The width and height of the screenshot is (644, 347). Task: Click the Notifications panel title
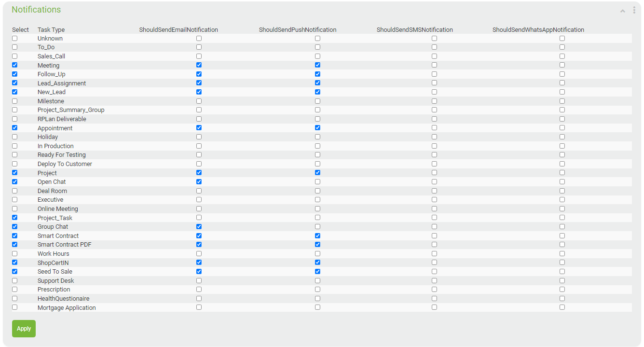36,10
